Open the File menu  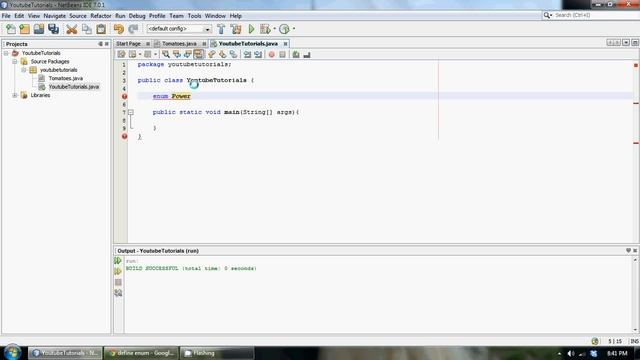click(6, 16)
